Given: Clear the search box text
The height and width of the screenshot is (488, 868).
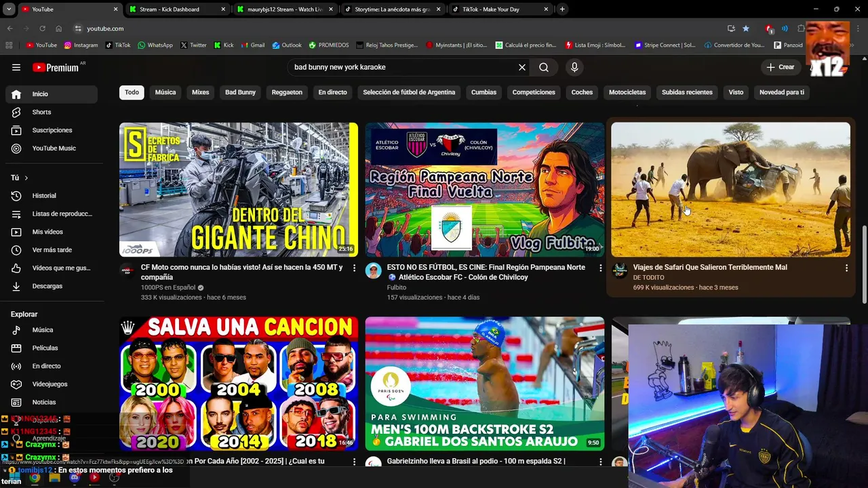Looking at the screenshot, I should (522, 67).
